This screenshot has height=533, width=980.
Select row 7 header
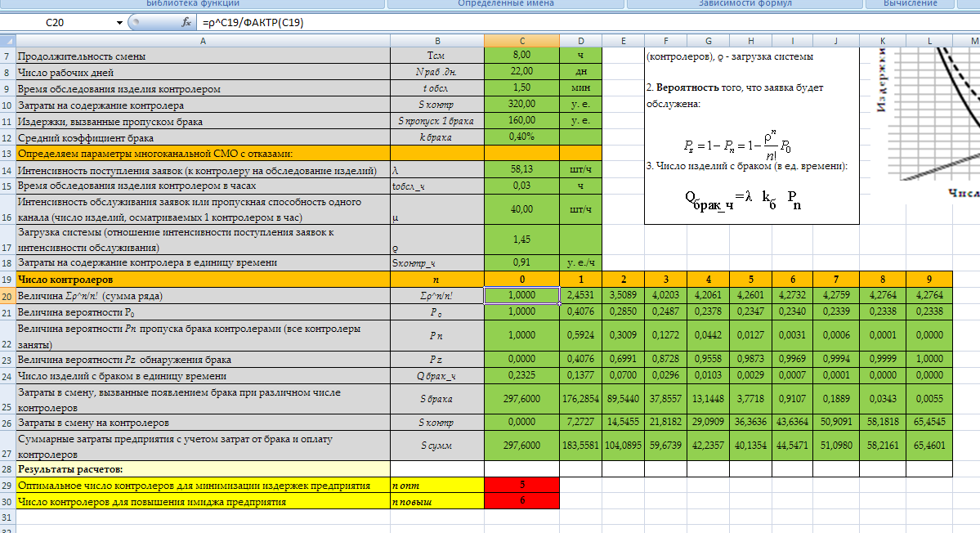[x=7, y=56]
